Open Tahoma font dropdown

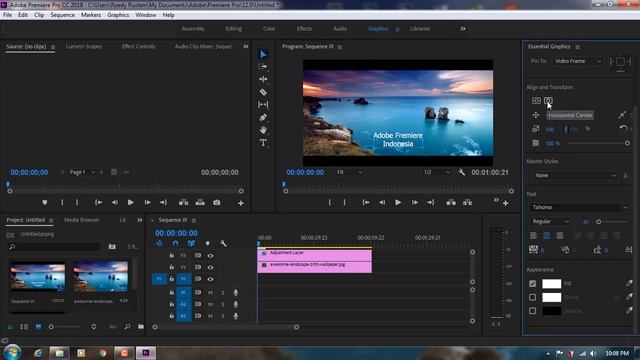pos(580,207)
